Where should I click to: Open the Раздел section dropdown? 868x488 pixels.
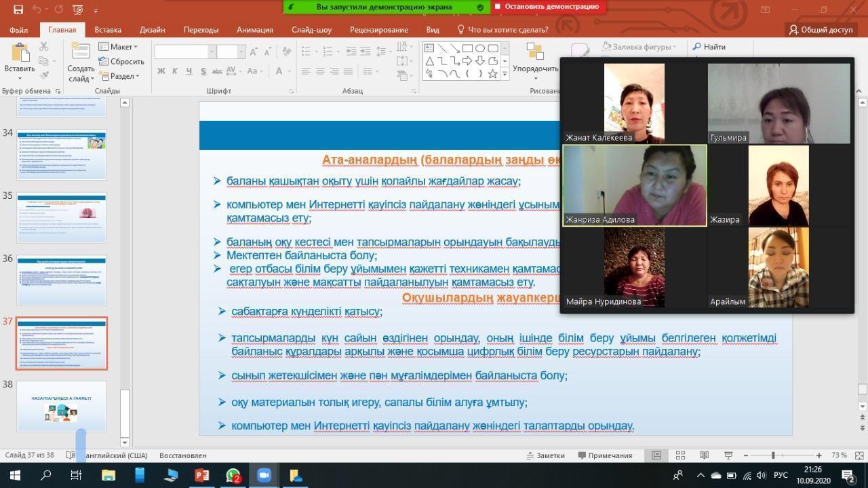[x=119, y=76]
